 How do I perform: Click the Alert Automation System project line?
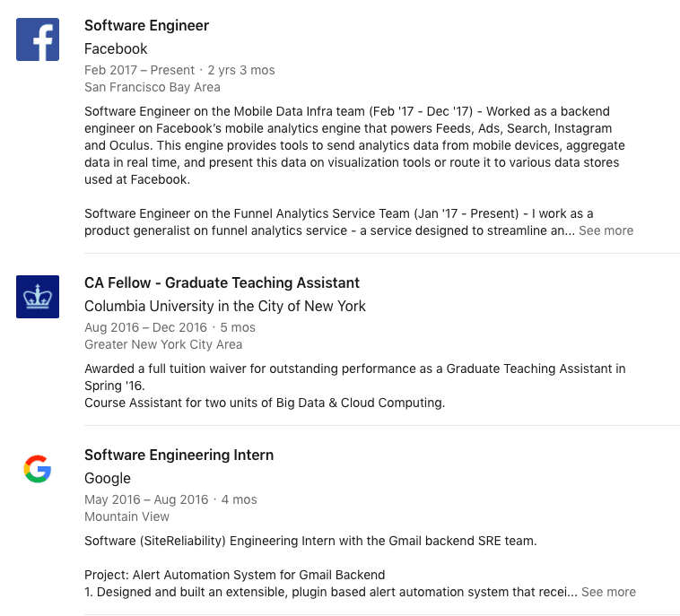(235, 576)
